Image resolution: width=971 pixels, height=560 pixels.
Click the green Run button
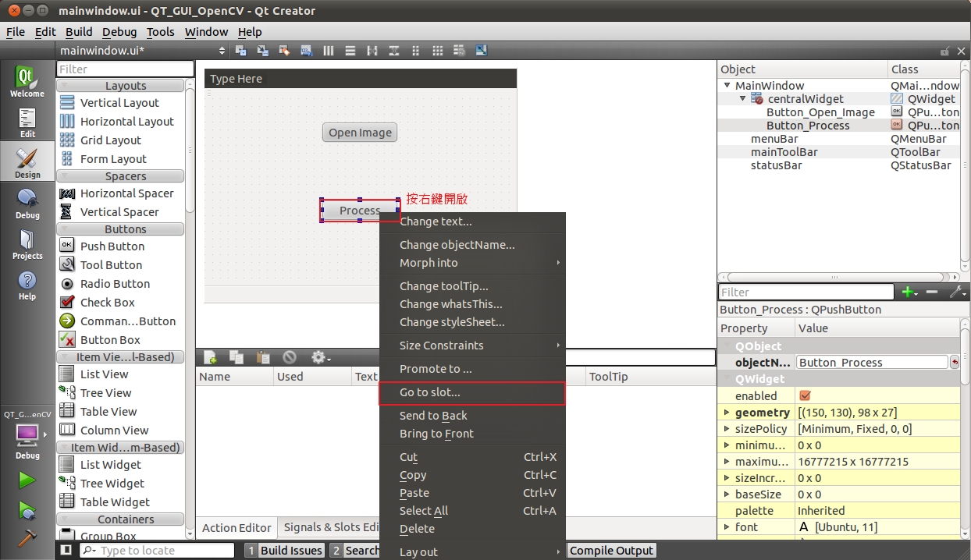click(x=27, y=479)
